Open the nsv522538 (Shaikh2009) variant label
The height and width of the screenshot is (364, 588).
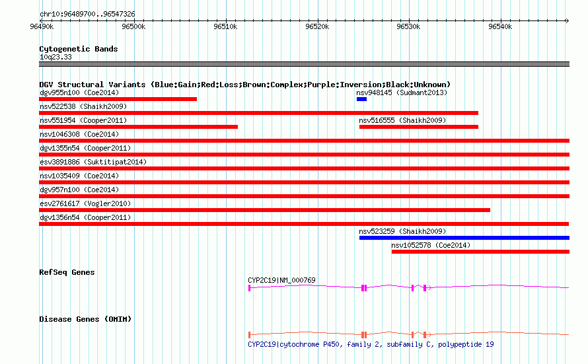pos(83,106)
